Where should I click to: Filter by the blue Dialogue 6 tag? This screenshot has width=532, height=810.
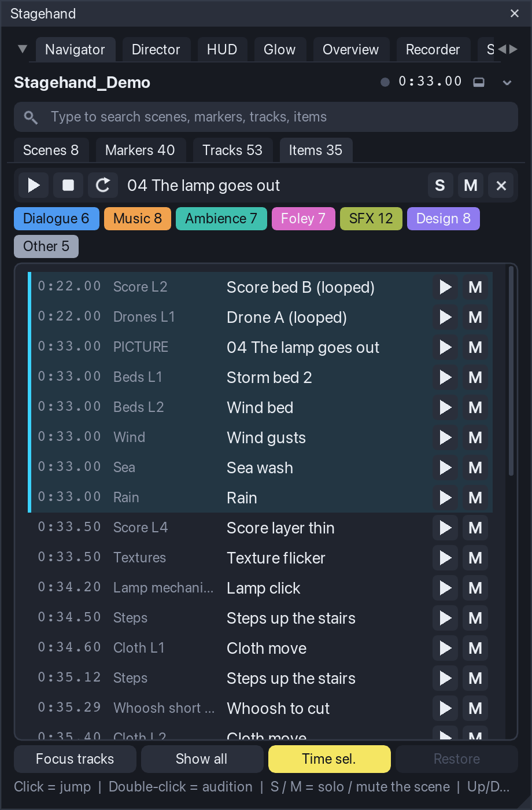point(56,219)
